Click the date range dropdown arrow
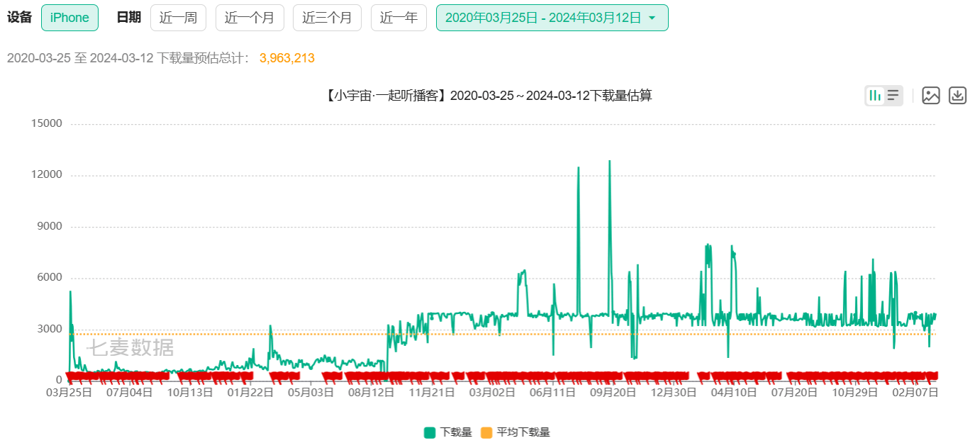The image size is (980, 443). 652,18
